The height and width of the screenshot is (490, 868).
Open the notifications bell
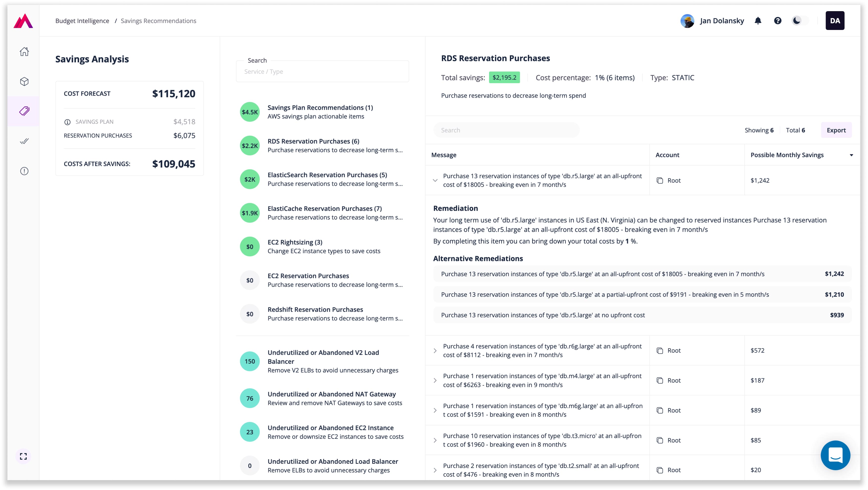pyautogui.click(x=758, y=21)
